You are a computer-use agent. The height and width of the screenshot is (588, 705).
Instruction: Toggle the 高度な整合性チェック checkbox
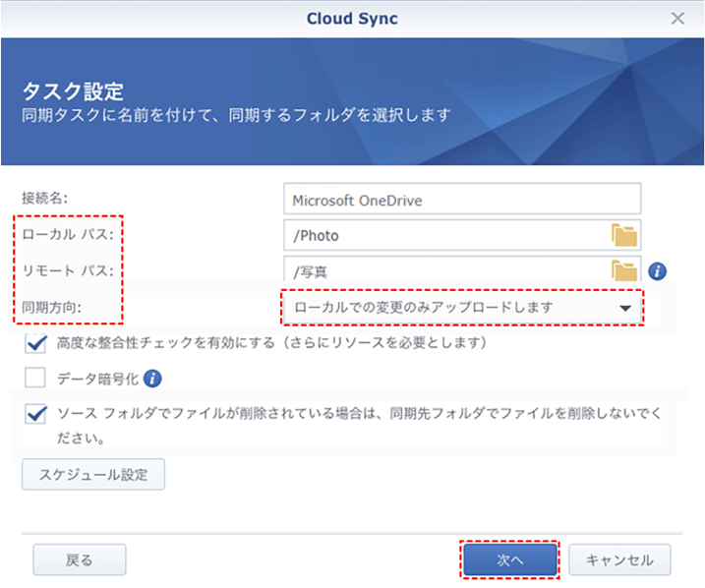pos(36,343)
